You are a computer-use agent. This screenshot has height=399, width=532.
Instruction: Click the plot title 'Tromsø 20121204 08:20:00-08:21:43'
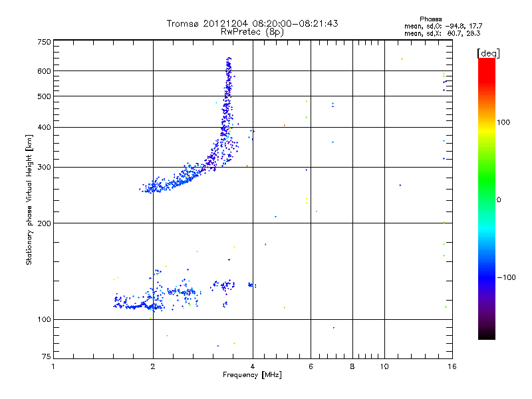click(252, 23)
